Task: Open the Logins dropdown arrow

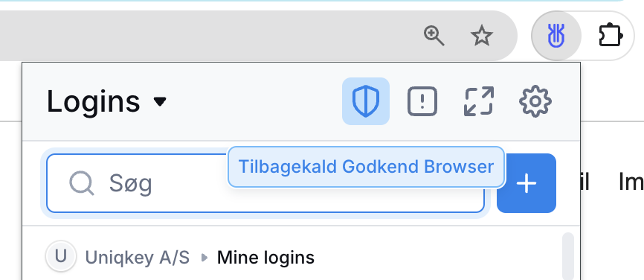Action: coord(160,101)
